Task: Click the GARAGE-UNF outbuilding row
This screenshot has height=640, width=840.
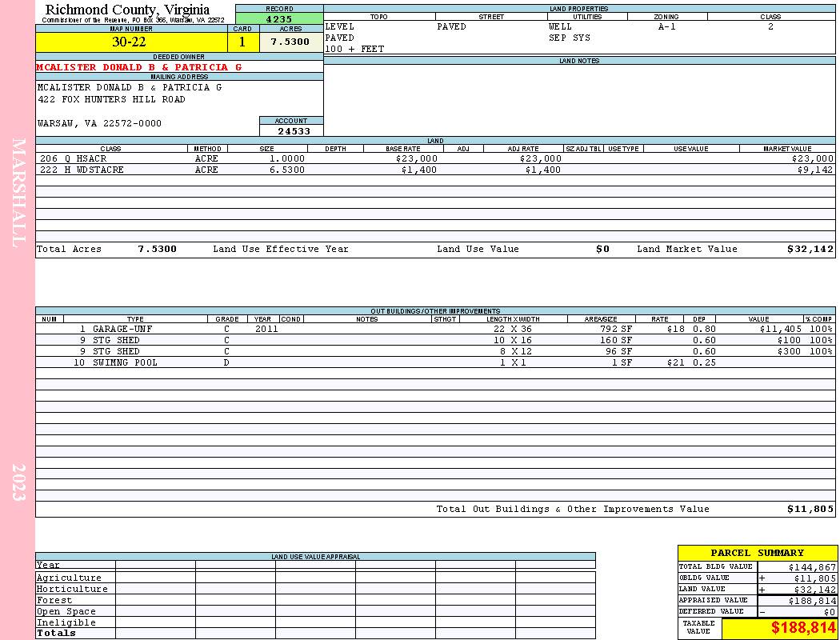Action: [435, 330]
